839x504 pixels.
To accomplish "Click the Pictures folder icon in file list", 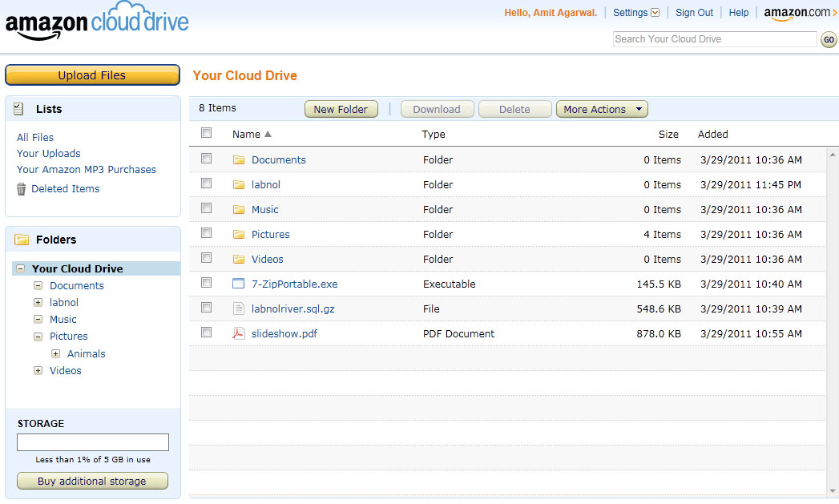I will [239, 234].
